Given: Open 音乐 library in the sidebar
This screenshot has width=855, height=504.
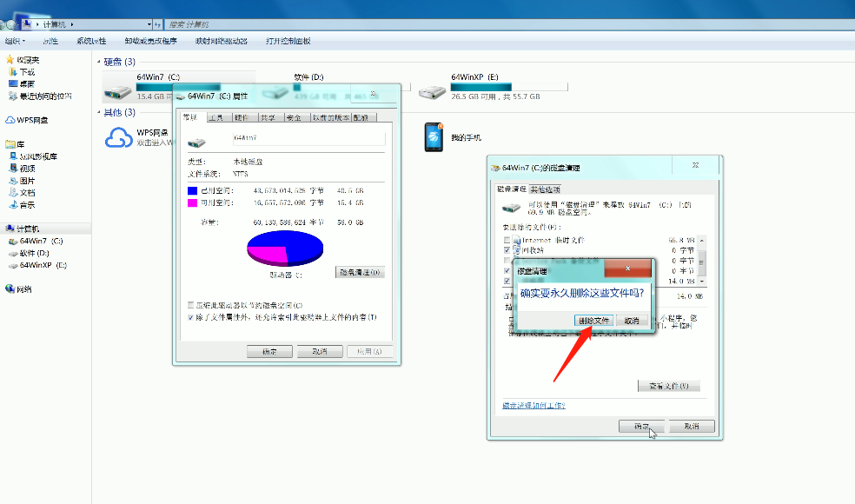Looking at the screenshot, I should 27,205.
